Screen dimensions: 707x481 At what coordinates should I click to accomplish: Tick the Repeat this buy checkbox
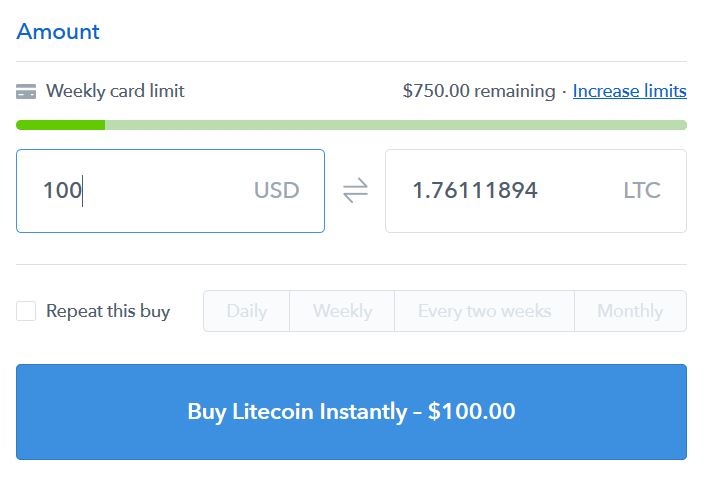[26, 311]
